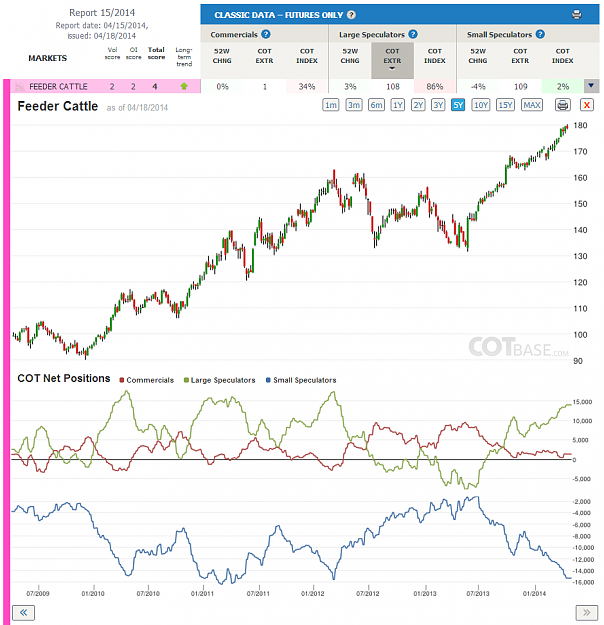604x625 pixels.
Task: Click the printer icon in blue header
Action: pos(576,15)
